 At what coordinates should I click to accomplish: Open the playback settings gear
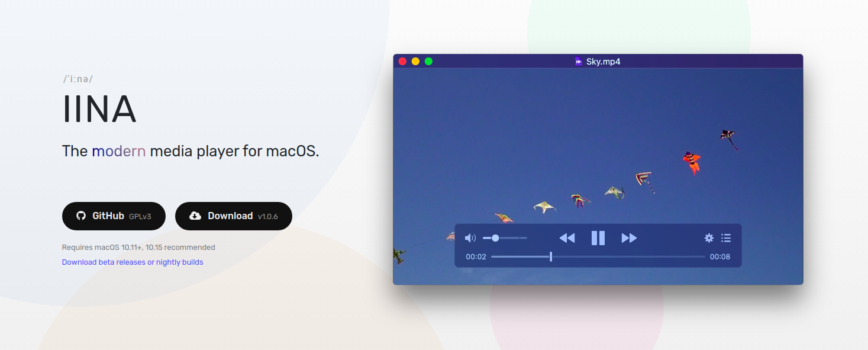tap(708, 237)
